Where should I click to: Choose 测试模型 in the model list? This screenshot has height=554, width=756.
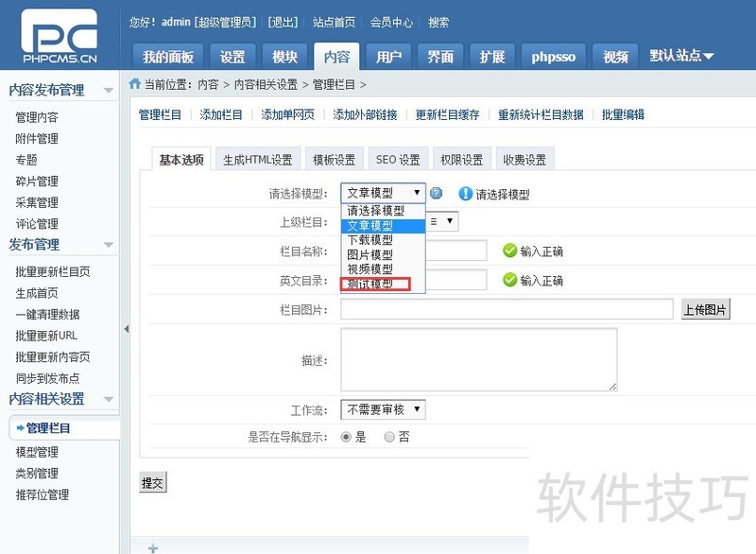pyautogui.click(x=375, y=284)
